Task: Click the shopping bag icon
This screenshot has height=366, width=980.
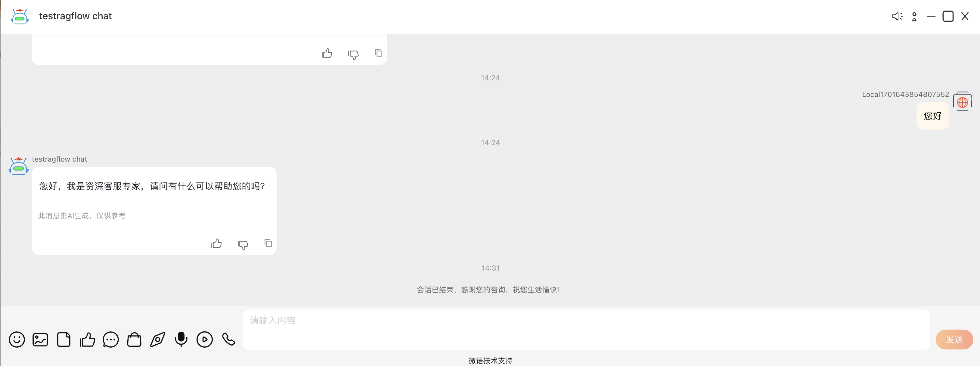Action: 134,340
